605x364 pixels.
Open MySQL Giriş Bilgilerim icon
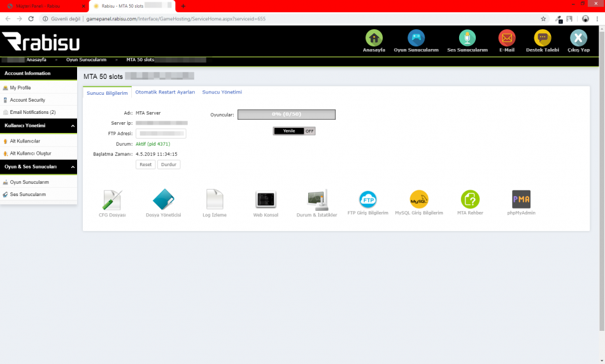[419, 199]
